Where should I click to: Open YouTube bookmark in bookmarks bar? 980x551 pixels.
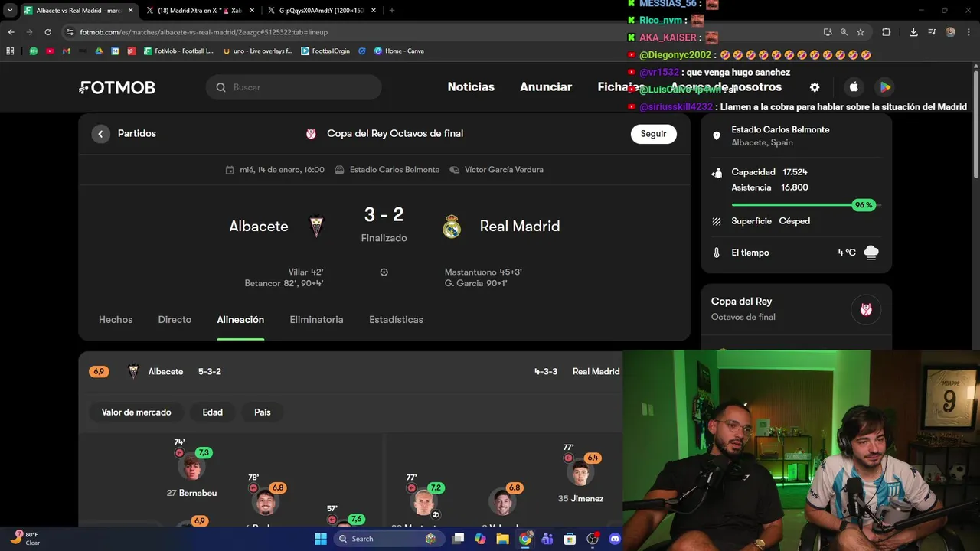50,51
